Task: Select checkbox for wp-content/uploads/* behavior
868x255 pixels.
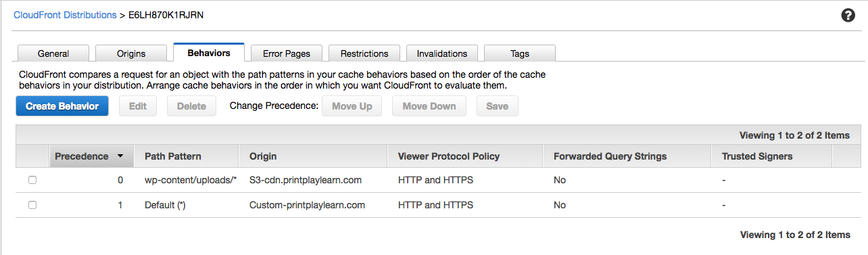Action: click(32, 181)
